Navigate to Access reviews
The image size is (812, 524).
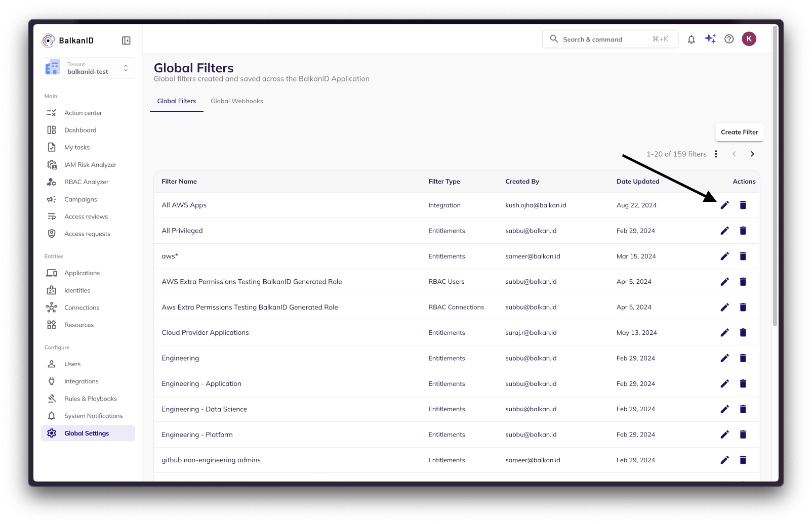86,216
